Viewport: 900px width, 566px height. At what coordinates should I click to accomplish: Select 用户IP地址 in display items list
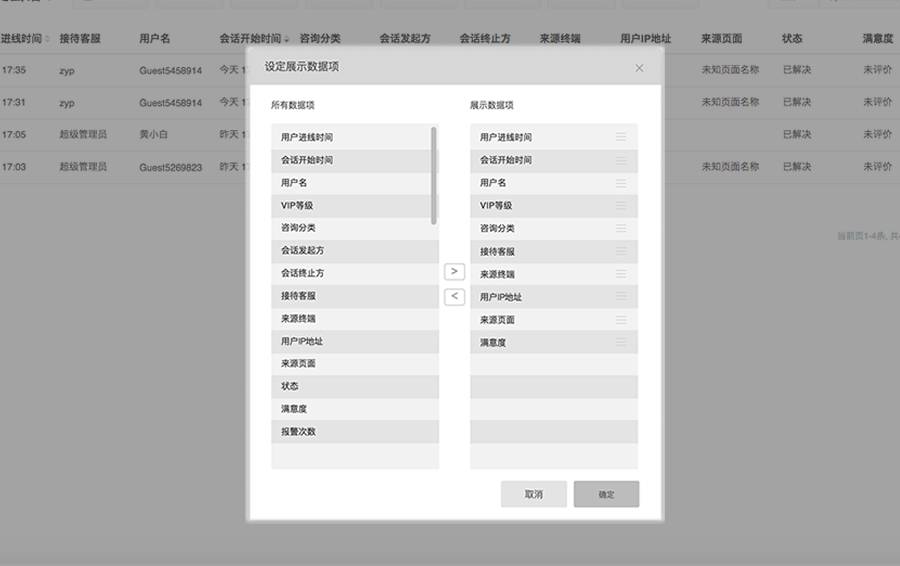click(x=554, y=297)
